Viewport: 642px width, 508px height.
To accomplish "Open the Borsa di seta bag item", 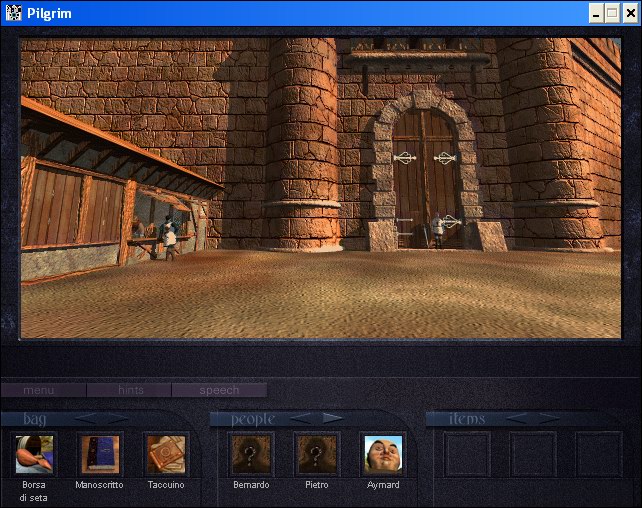I will coord(34,454).
